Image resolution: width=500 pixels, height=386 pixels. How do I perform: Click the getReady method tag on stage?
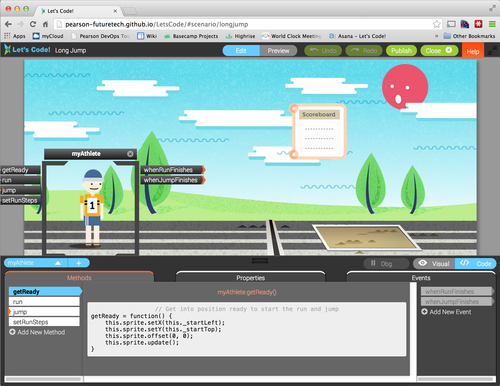tap(20, 170)
